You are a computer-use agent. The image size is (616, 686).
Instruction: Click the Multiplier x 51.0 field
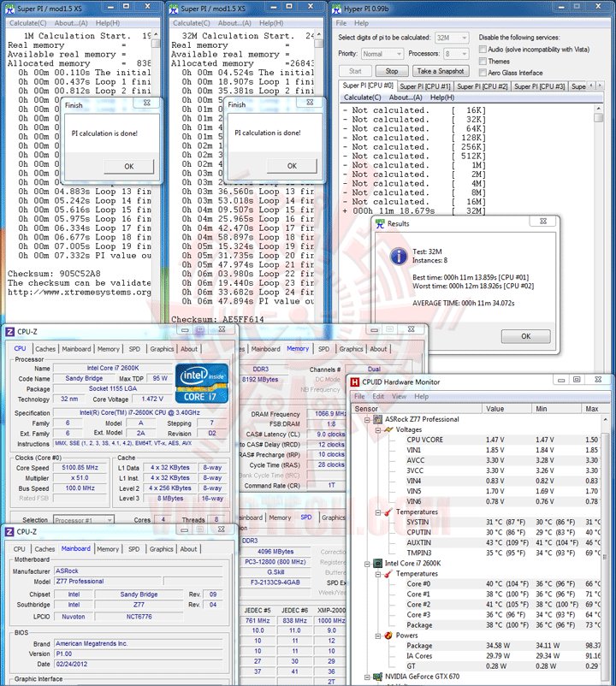pos(80,478)
